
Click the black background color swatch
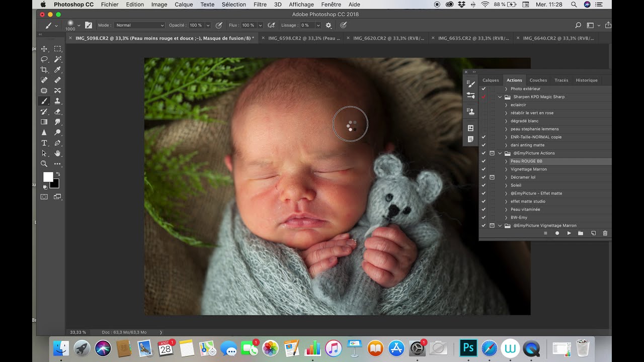(55, 185)
